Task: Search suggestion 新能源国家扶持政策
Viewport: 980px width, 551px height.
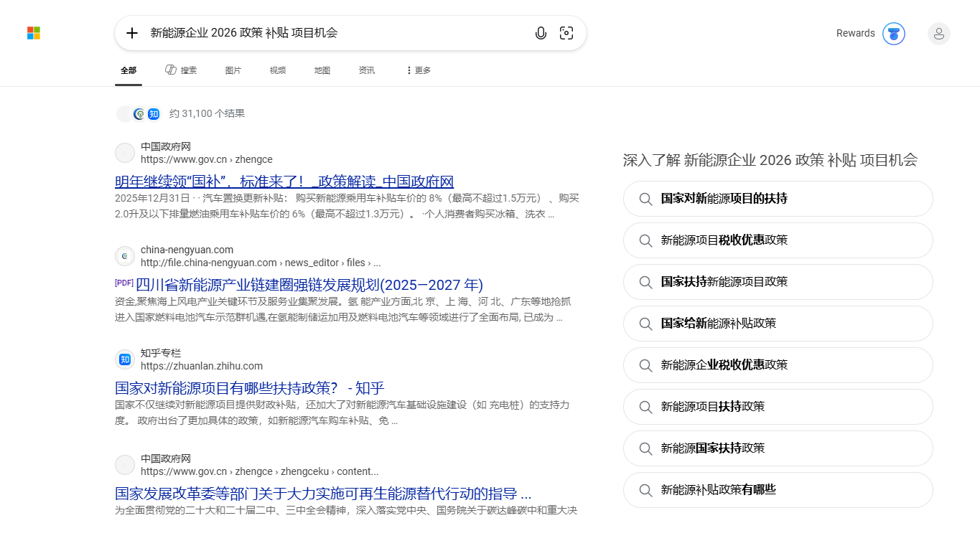Action: tap(778, 448)
